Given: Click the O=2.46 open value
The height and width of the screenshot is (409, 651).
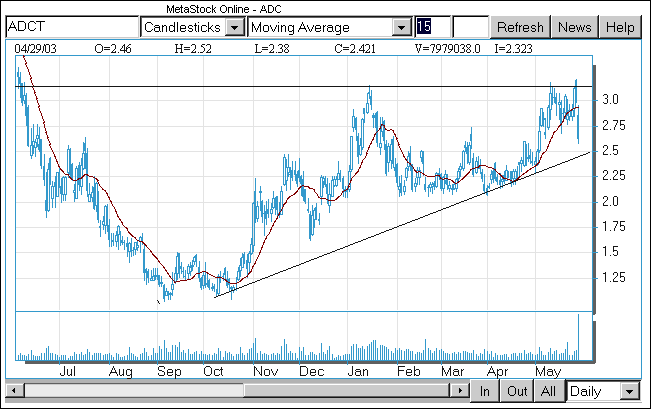Looking at the screenshot, I should (x=113, y=49).
